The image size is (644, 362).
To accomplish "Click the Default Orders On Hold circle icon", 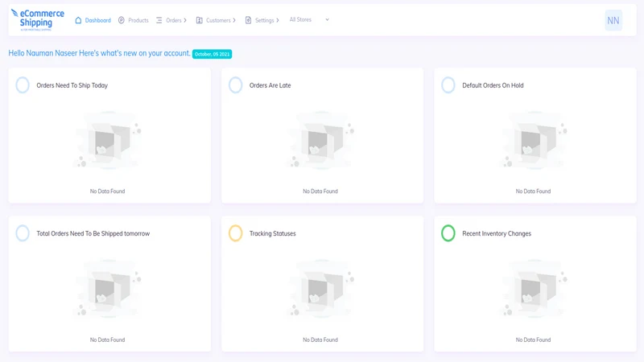I will tap(448, 85).
